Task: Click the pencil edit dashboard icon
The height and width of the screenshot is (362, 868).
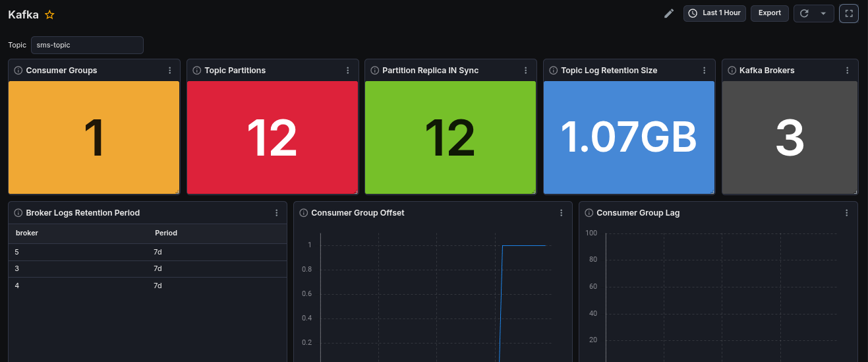Action: coord(669,13)
